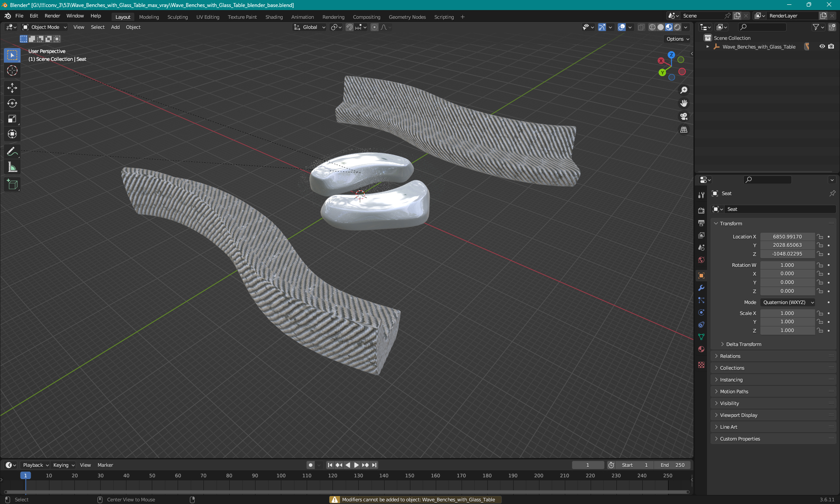The image size is (840, 504).
Task: Toggle show overlays button
Action: tap(622, 27)
